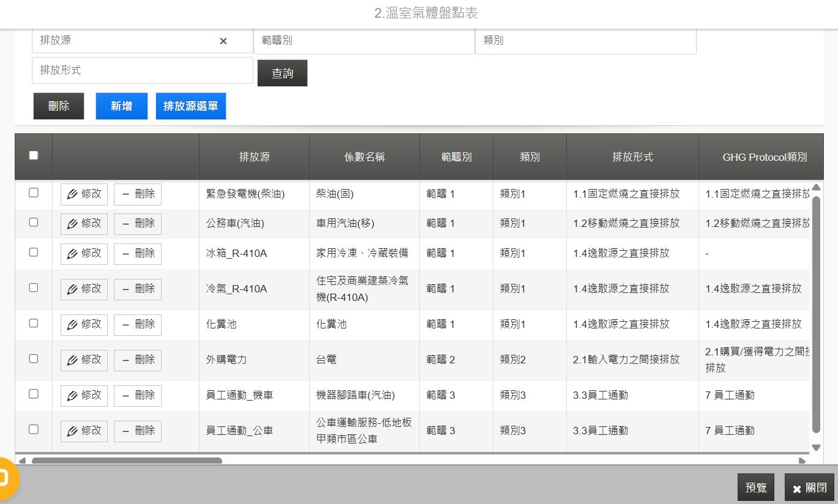This screenshot has width=838, height=504.
Task: Click the blue 排放源選單 button
Action: pos(191,106)
